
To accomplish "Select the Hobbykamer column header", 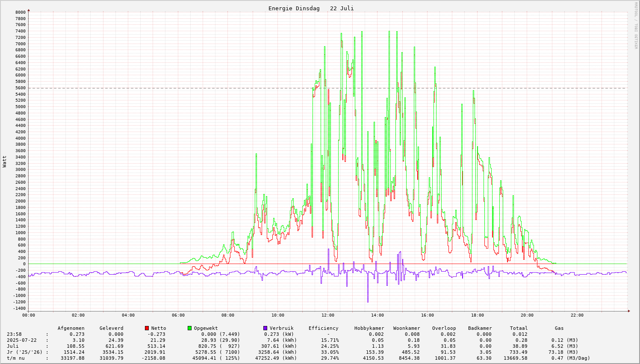I will (369, 328).
